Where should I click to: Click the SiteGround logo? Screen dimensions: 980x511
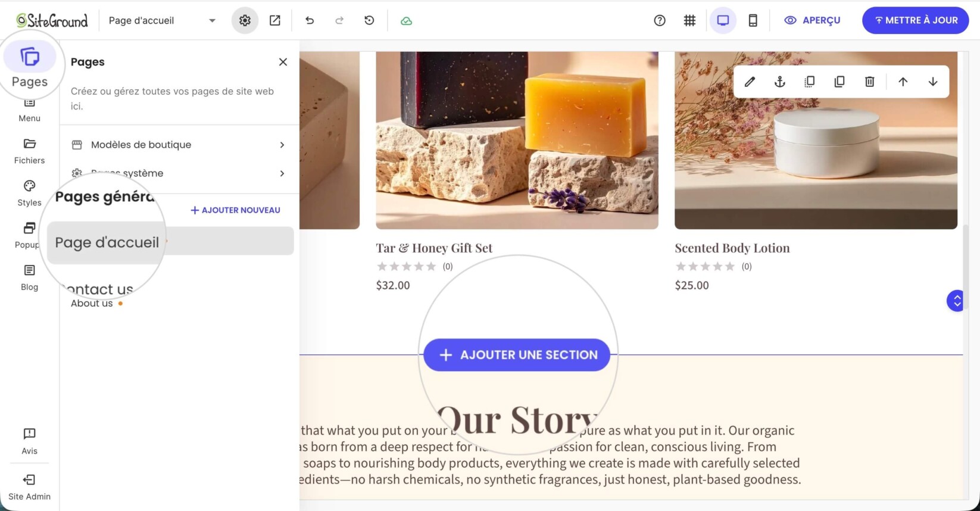(x=52, y=21)
